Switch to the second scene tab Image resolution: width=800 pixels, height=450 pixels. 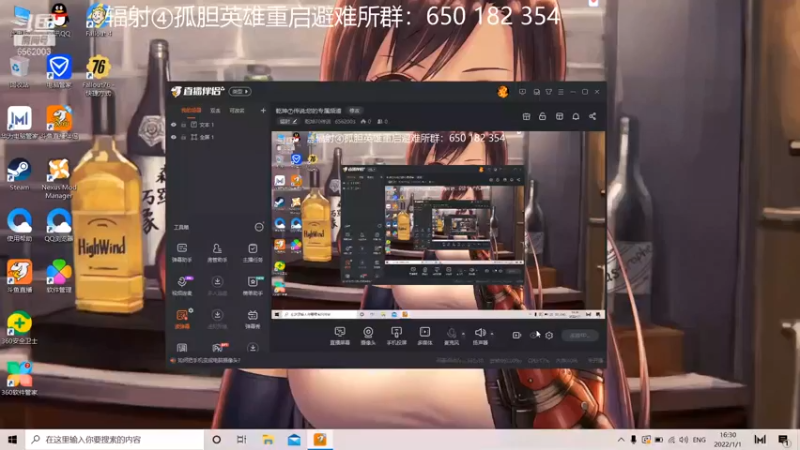tap(215, 111)
